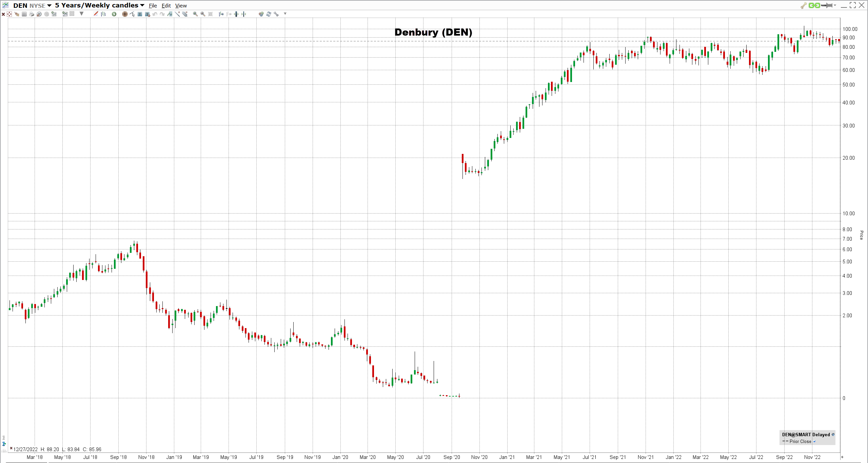Select the crosshair cursor tool

(x=125, y=14)
